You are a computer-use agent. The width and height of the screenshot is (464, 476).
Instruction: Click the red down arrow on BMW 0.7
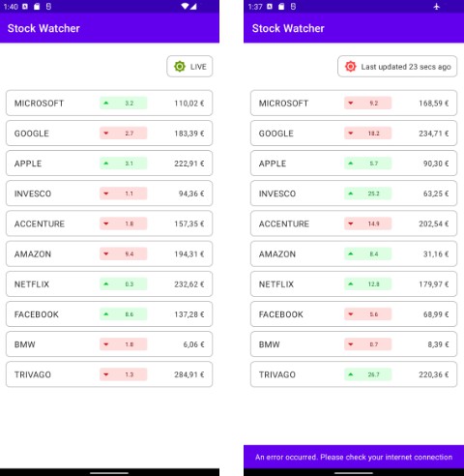pos(351,344)
